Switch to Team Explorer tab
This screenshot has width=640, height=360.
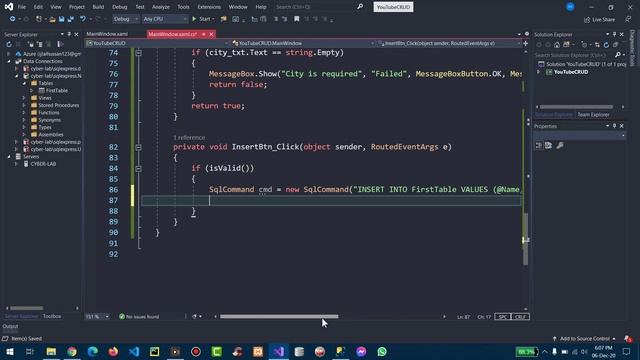[x=593, y=115]
